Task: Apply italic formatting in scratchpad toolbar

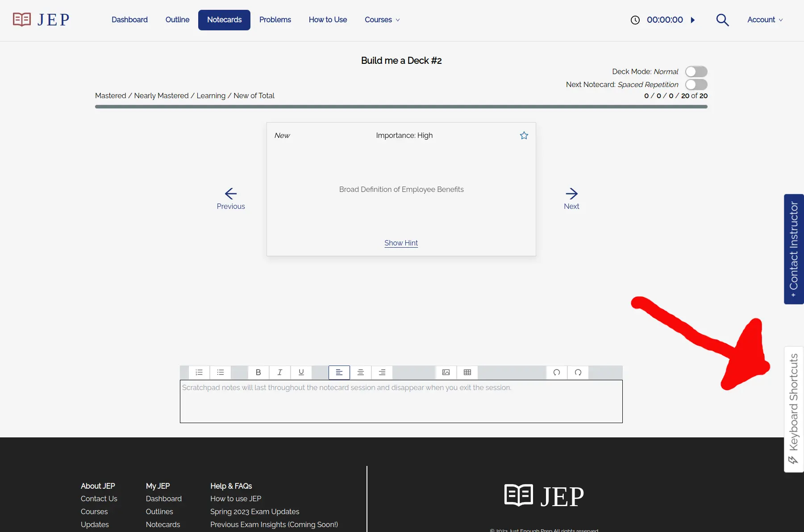Action: pyautogui.click(x=280, y=372)
